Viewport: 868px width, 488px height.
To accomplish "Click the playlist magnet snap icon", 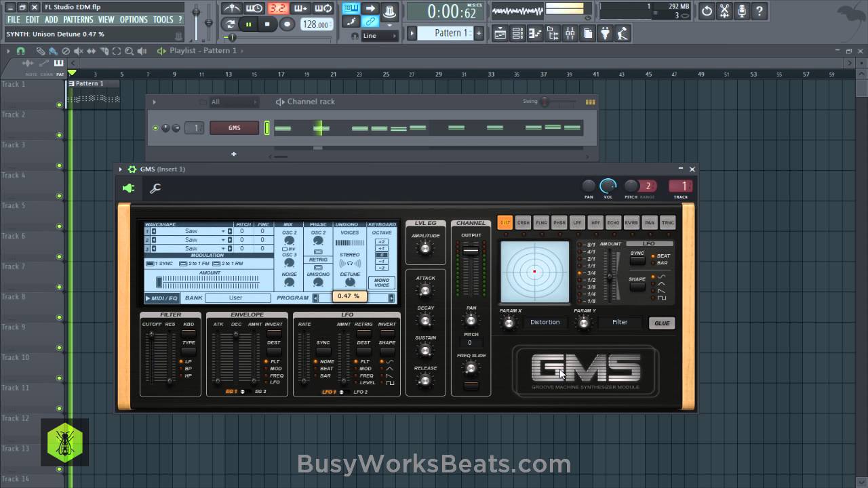I will coord(20,51).
